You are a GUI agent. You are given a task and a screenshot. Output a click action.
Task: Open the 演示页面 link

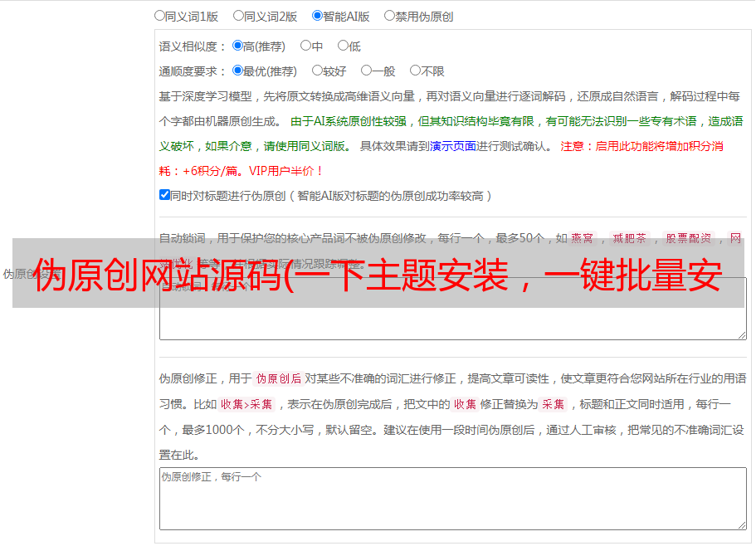click(453, 146)
